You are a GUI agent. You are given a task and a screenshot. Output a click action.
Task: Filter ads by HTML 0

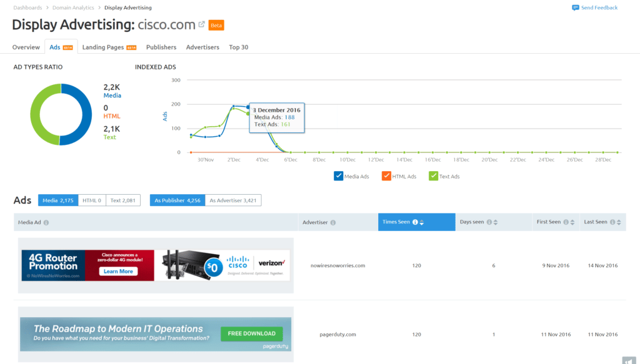92,200
